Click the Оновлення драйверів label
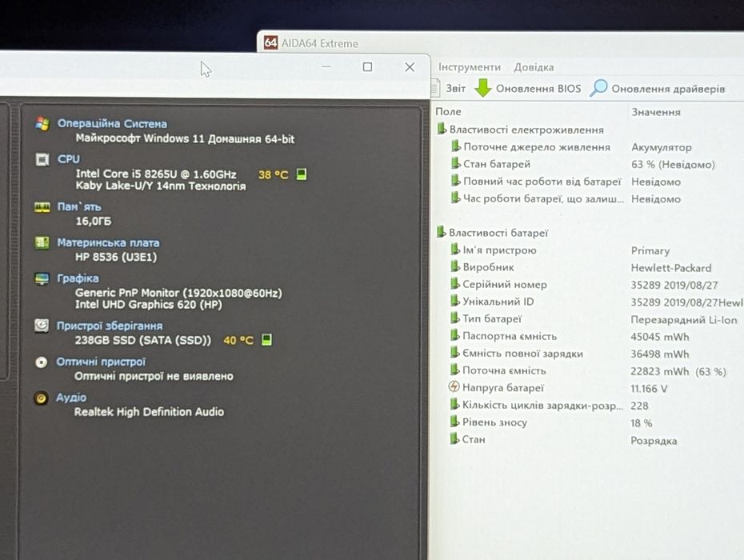The height and width of the screenshot is (560, 744). pos(668,90)
